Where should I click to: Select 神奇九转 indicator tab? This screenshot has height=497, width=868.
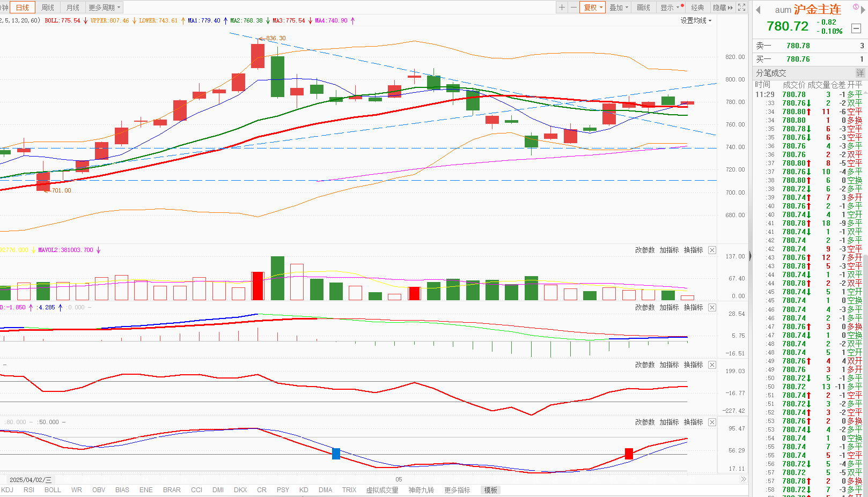point(421,490)
